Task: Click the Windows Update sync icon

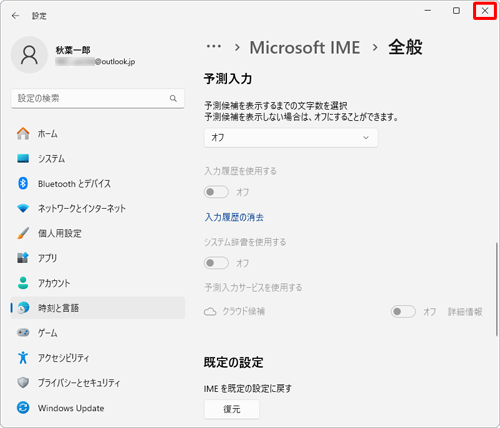Action: 23,408
